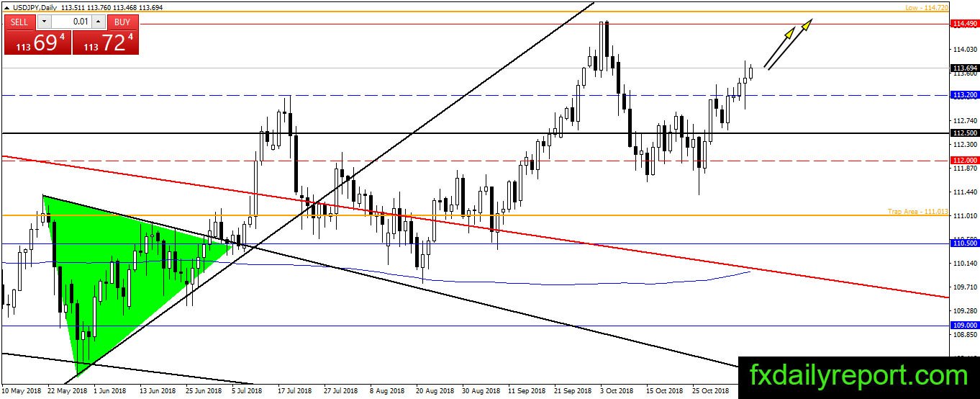
Task: Click the 112.500 black price label
Action: [x=965, y=133]
